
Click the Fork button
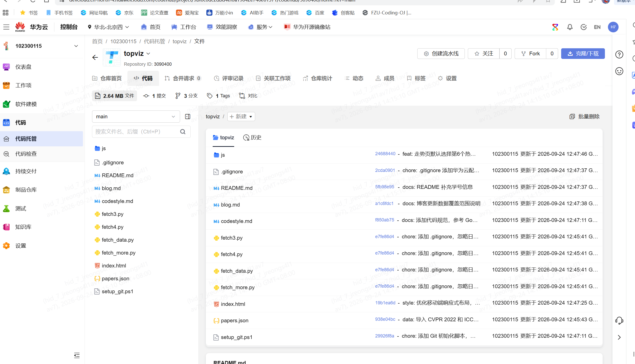[530, 54]
